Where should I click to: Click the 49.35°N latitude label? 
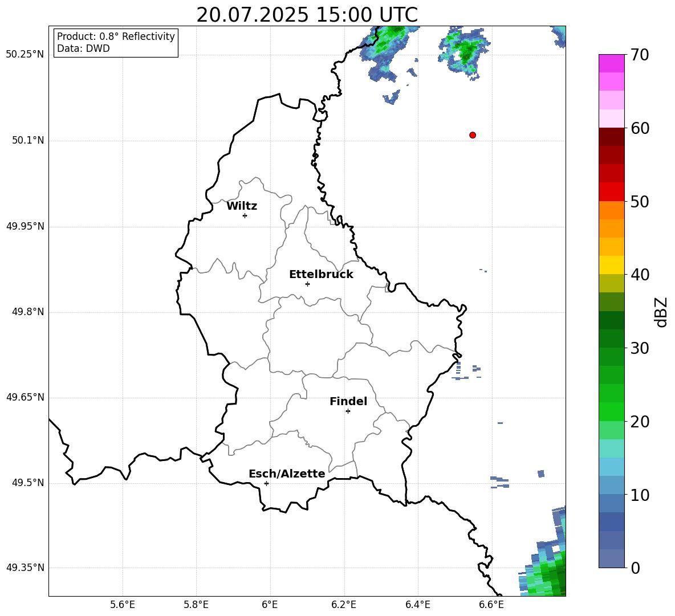pos(25,568)
